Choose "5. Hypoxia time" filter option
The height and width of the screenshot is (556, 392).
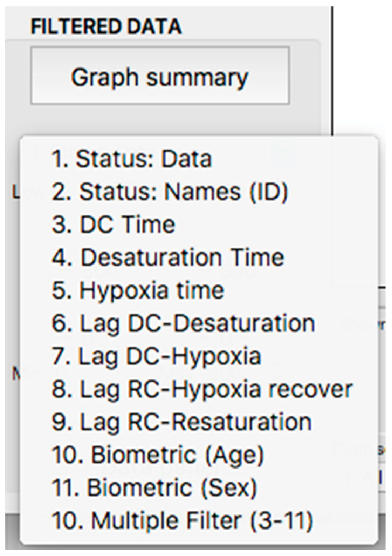(138, 290)
